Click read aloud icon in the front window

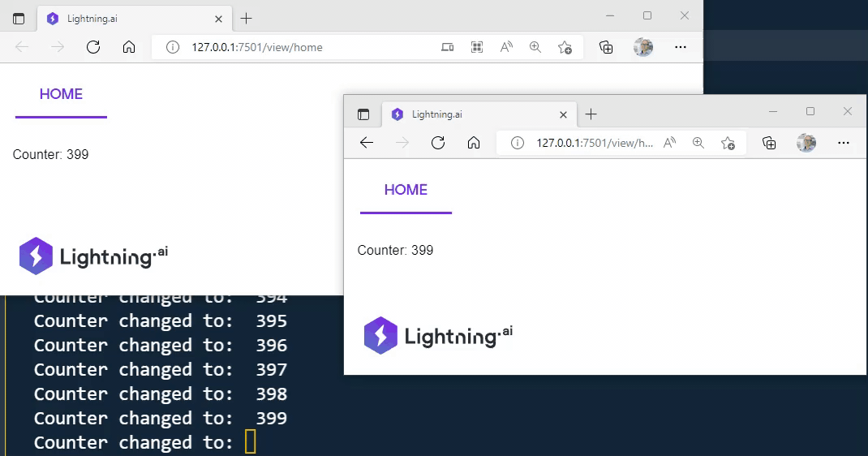point(669,143)
